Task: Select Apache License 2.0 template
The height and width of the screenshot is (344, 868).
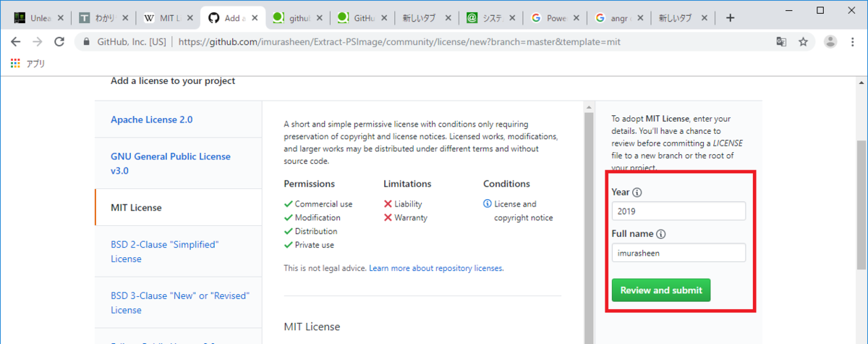Action: click(179, 119)
